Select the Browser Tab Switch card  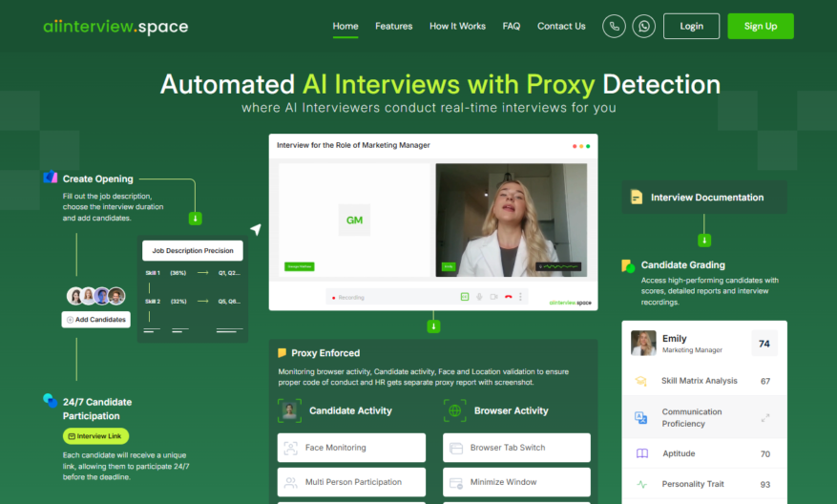pyautogui.click(x=516, y=448)
